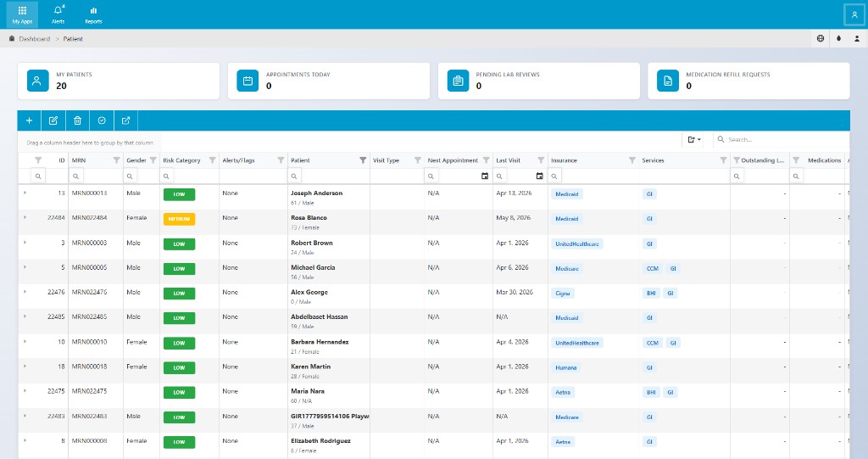Click the MEDIUM risk badge for Rosa Blanco
The image size is (868, 459).
click(179, 219)
